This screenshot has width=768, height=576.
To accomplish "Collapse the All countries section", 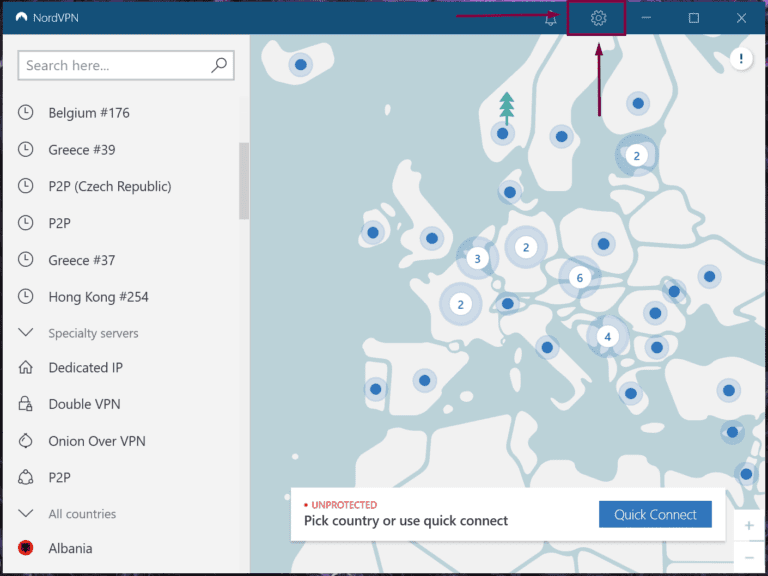I will coord(26,514).
